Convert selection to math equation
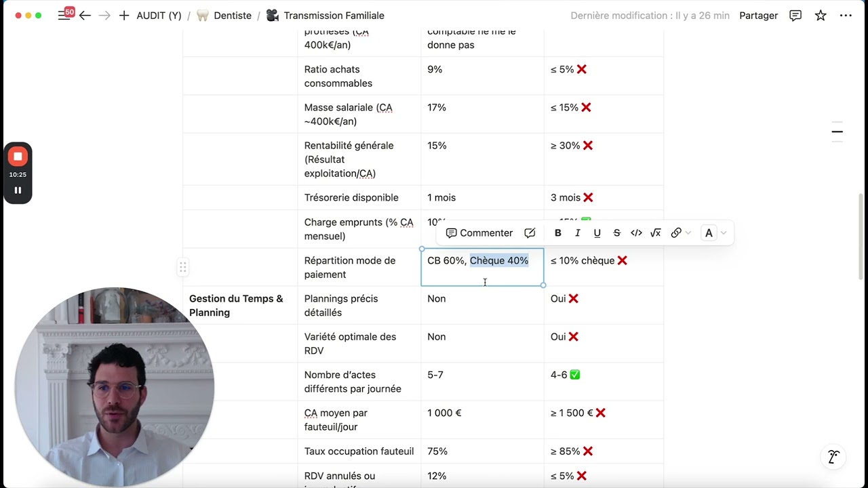The width and height of the screenshot is (868, 488). tap(656, 233)
